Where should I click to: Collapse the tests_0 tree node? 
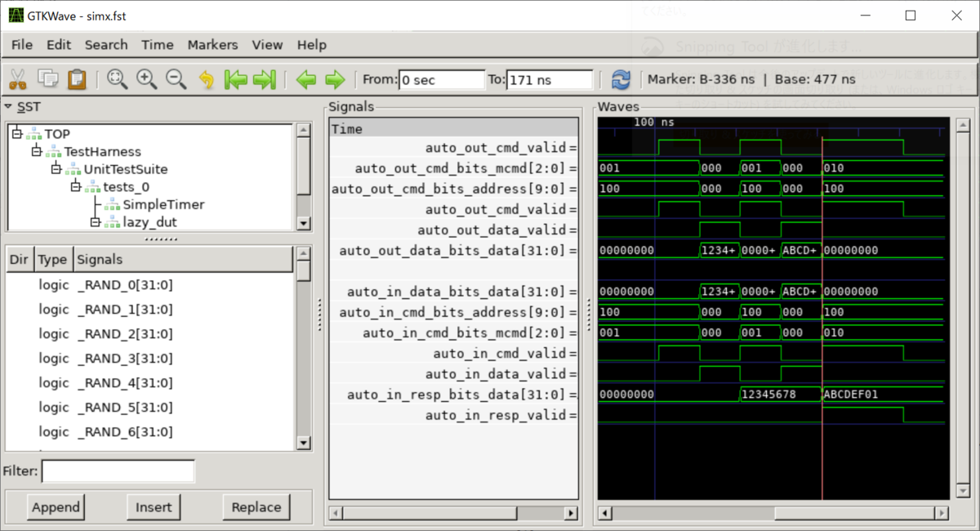pyautogui.click(x=76, y=187)
